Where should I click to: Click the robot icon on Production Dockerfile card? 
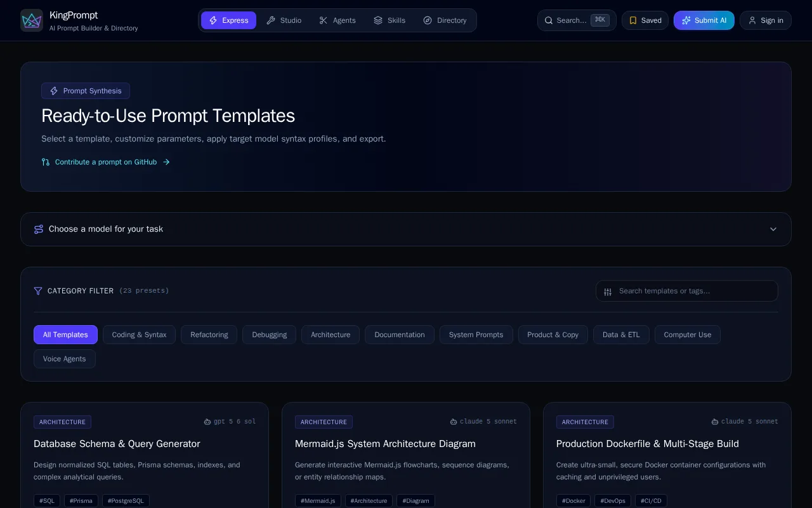tap(715, 422)
